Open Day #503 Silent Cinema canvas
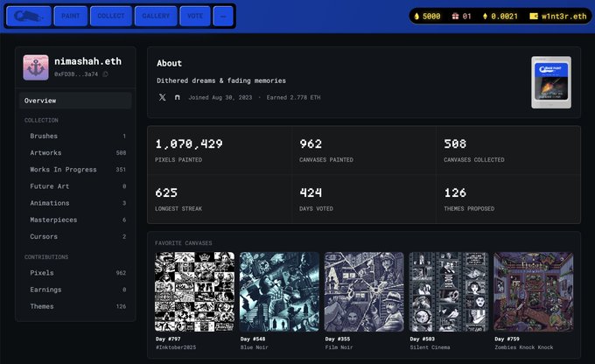The image size is (595, 364). [449, 291]
